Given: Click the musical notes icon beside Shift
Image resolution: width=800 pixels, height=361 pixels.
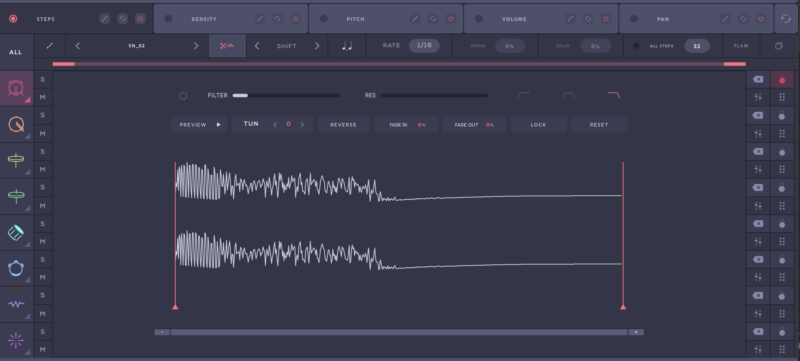Looking at the screenshot, I should point(347,46).
